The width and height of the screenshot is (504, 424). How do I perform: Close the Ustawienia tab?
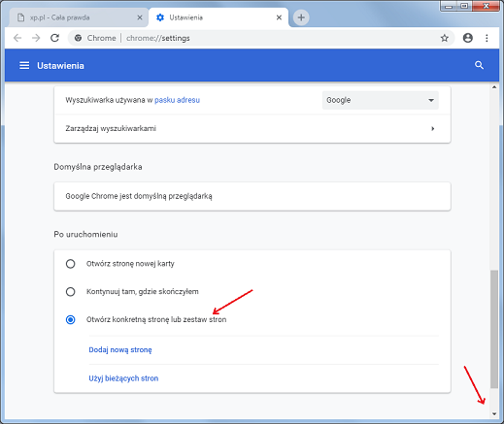coord(279,17)
